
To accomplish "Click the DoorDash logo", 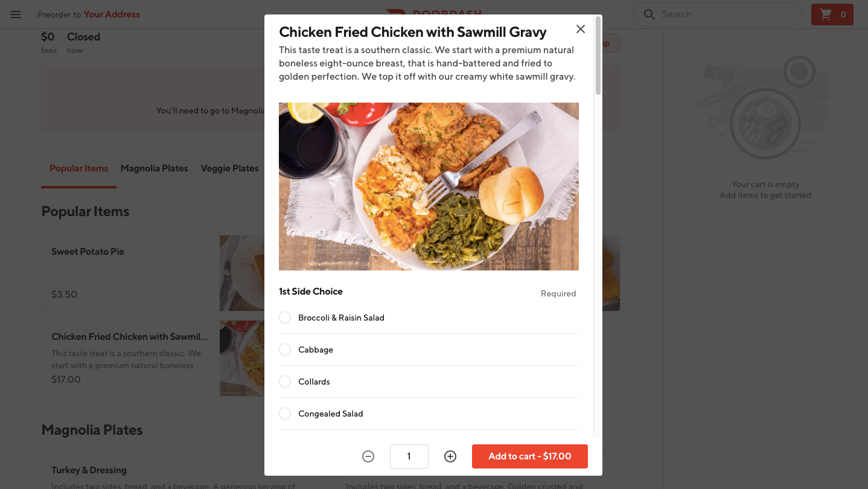I will coord(435,12).
